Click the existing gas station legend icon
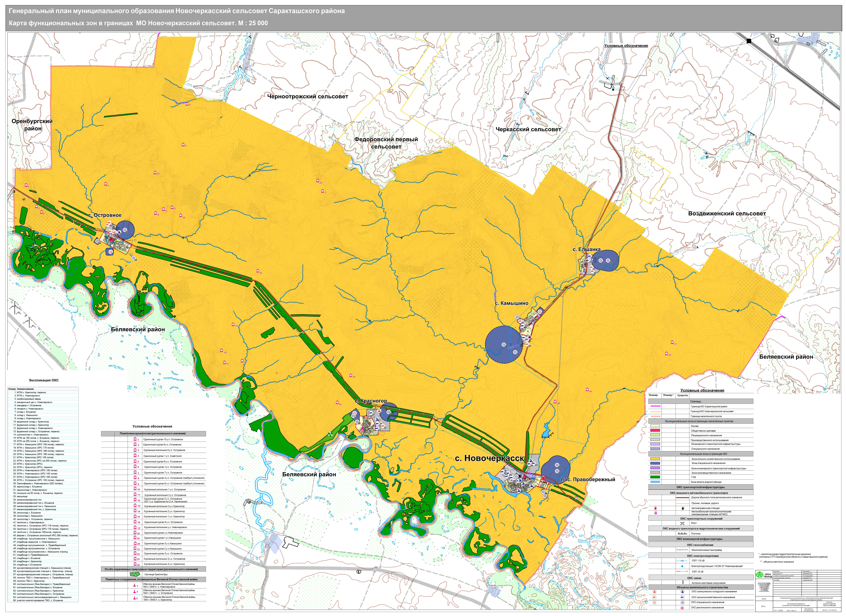This screenshot has height=616, width=846. (683, 508)
